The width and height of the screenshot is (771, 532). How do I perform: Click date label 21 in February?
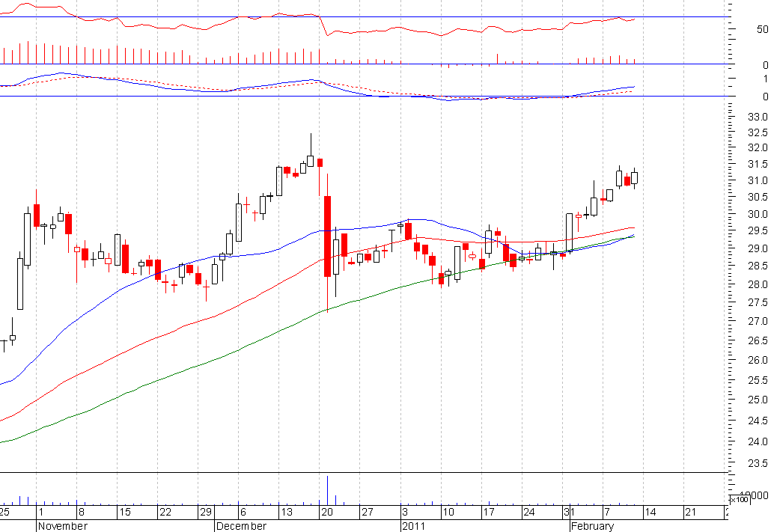pyautogui.click(x=690, y=512)
